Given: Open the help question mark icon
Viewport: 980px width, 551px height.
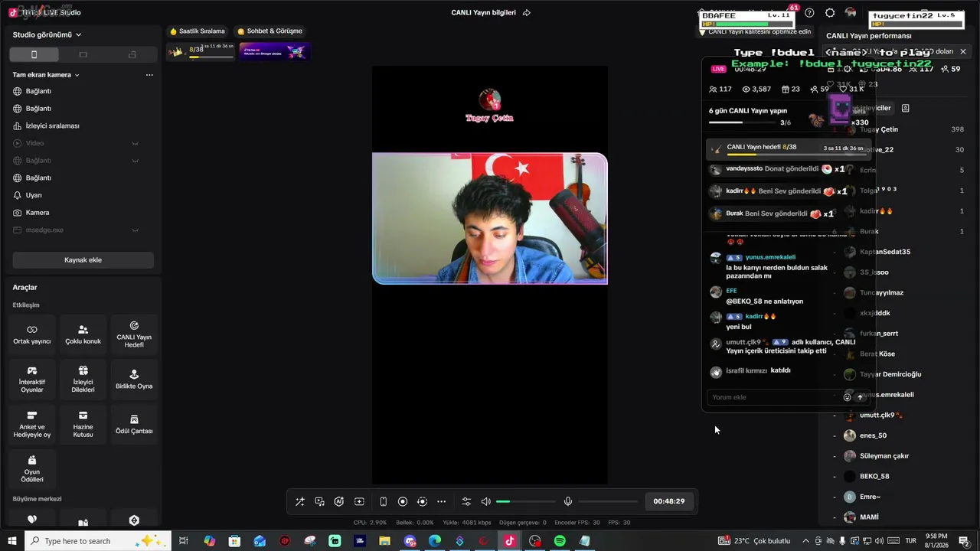Looking at the screenshot, I should [x=810, y=13].
